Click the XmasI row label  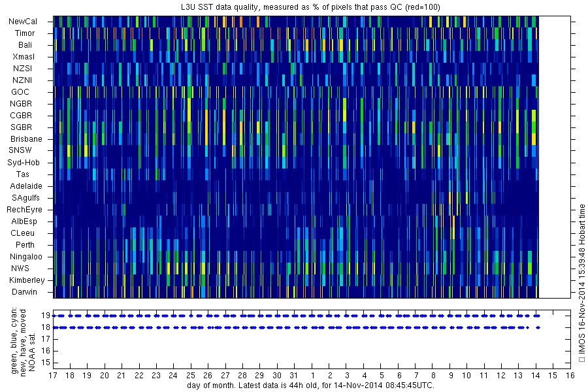[x=24, y=57]
